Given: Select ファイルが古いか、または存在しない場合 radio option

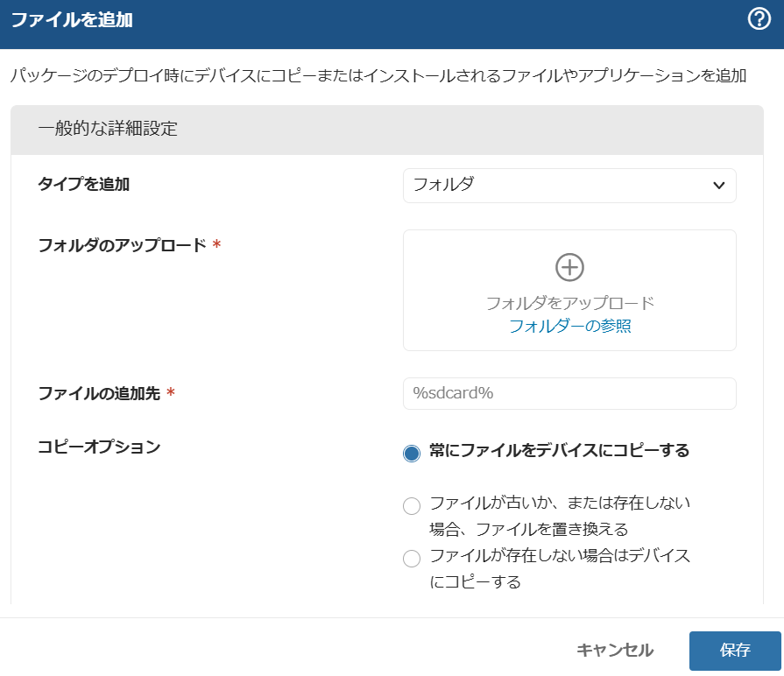Looking at the screenshot, I should point(412,505).
